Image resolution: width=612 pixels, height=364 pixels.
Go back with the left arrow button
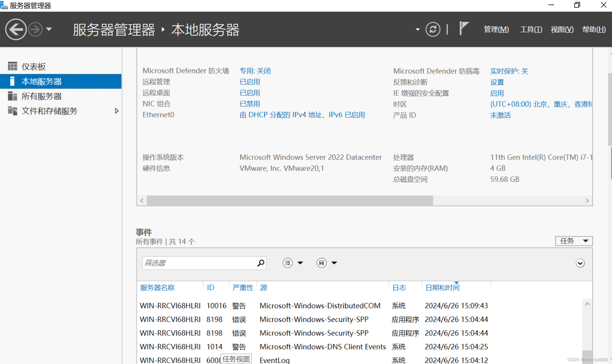point(16,29)
